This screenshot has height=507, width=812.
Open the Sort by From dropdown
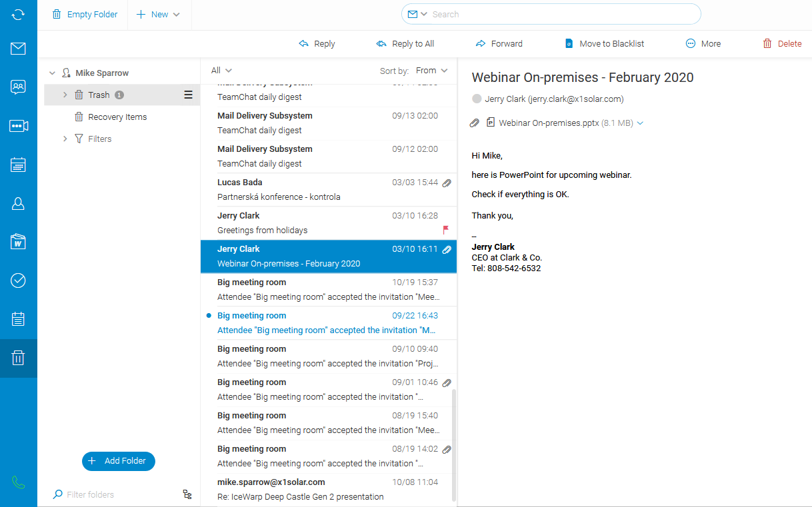432,71
